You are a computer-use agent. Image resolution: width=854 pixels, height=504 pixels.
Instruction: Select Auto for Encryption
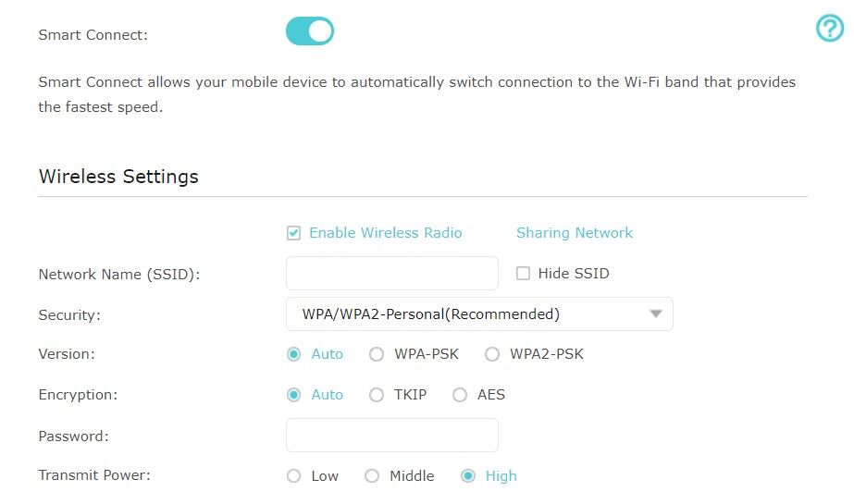tap(294, 395)
